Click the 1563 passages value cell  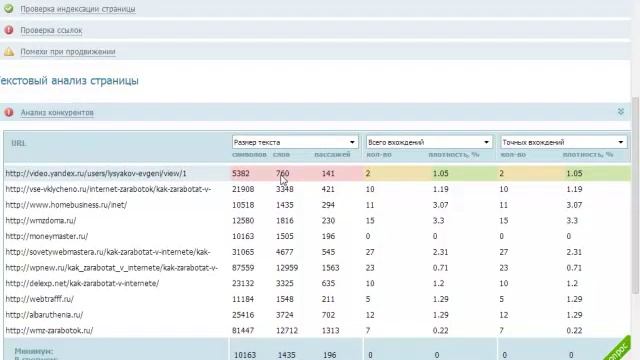330,268
